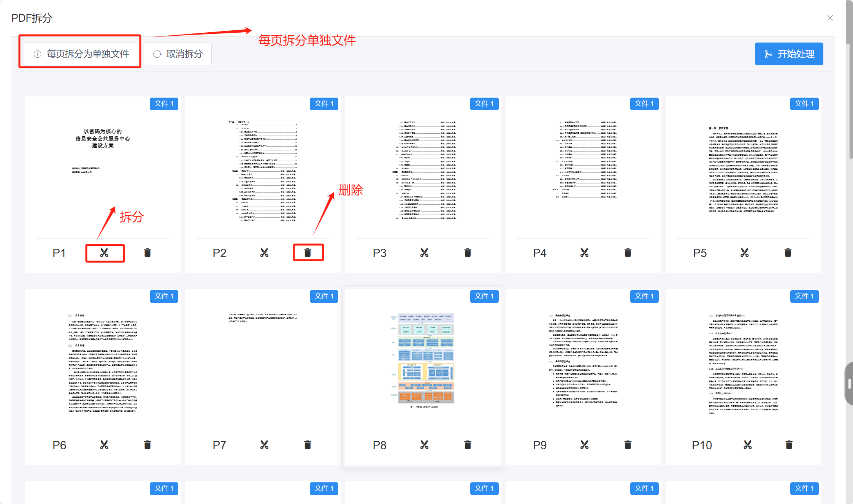Remove page P6 with its trash icon
The image size is (853, 504).
pyautogui.click(x=147, y=445)
